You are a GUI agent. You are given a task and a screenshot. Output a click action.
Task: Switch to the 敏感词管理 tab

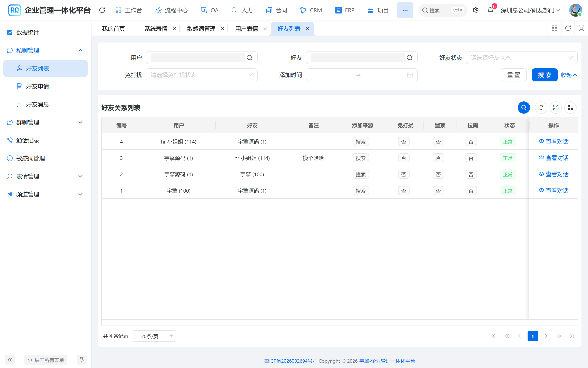pyautogui.click(x=201, y=29)
